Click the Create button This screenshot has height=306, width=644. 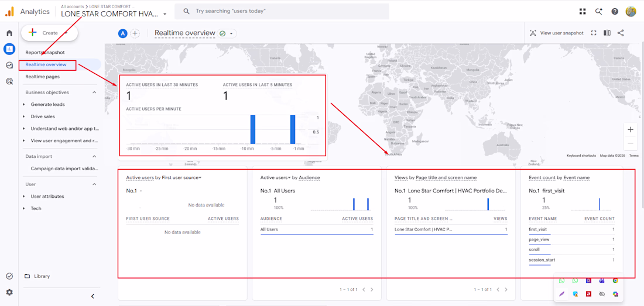49,33
